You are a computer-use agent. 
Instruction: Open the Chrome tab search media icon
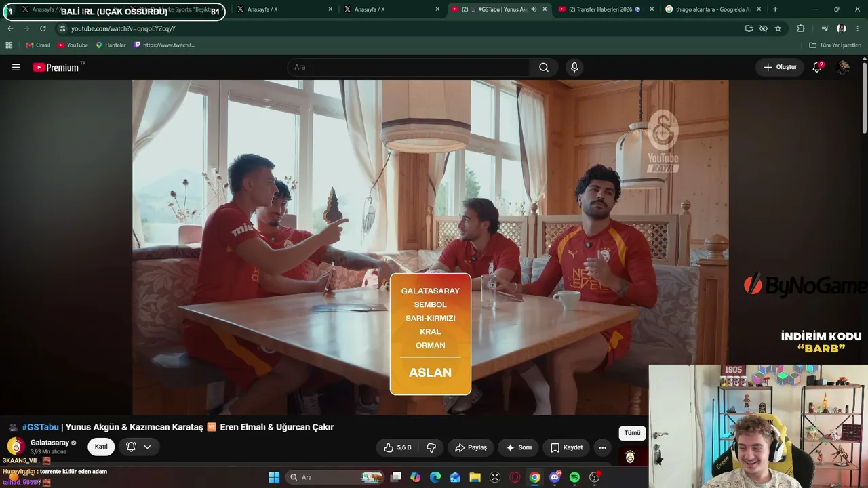825,28
